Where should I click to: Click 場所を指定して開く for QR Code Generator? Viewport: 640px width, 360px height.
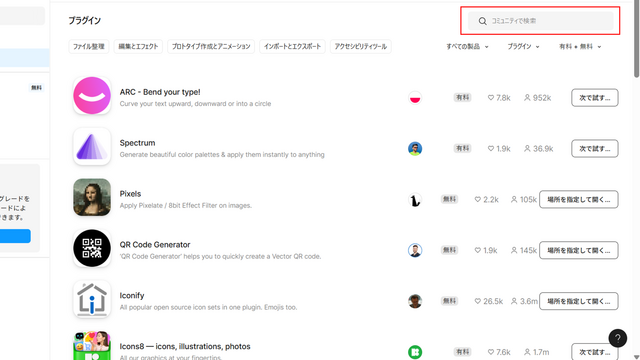579,250
